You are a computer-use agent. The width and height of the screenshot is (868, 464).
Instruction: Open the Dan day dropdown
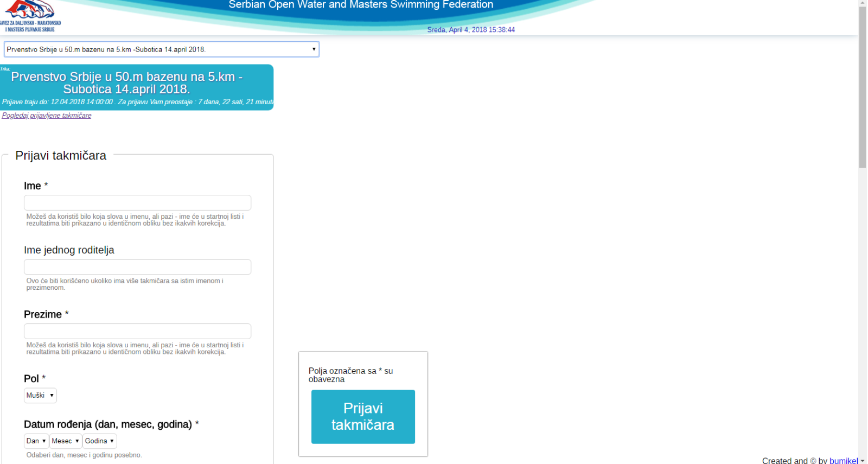point(36,441)
